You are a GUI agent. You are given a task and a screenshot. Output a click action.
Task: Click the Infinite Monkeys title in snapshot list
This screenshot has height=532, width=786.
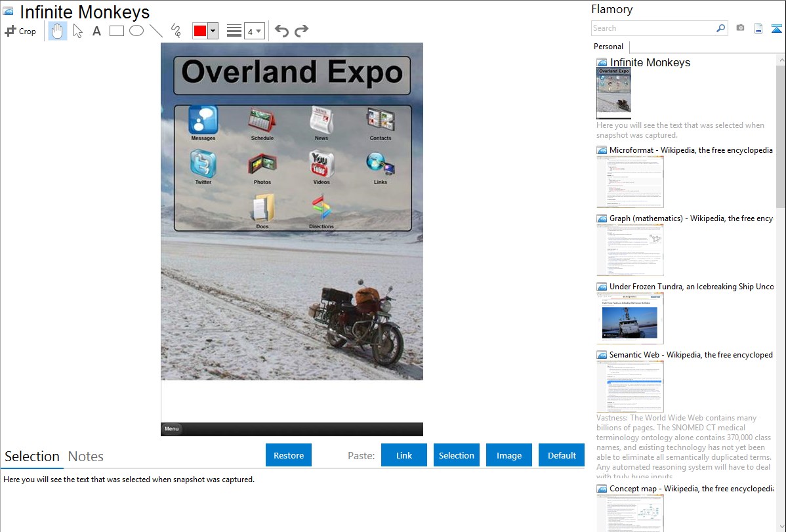point(650,63)
